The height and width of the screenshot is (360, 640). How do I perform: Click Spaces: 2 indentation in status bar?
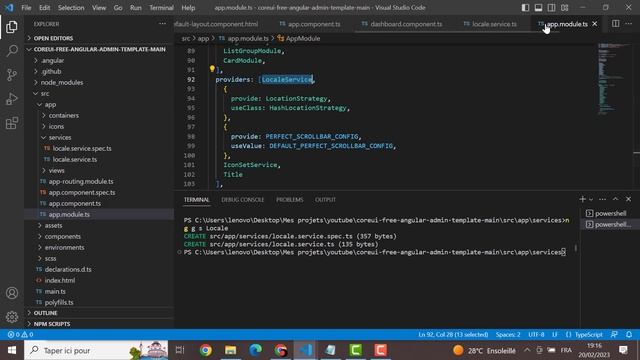[x=508, y=335]
